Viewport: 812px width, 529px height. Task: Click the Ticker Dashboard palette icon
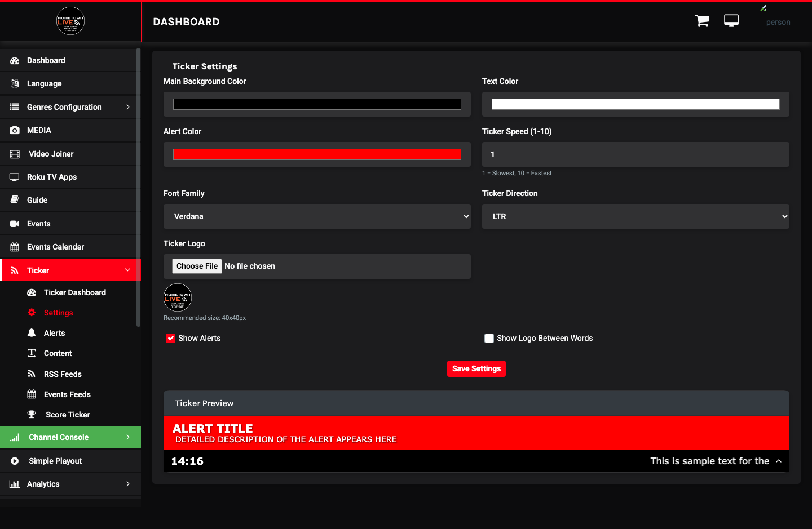point(32,292)
